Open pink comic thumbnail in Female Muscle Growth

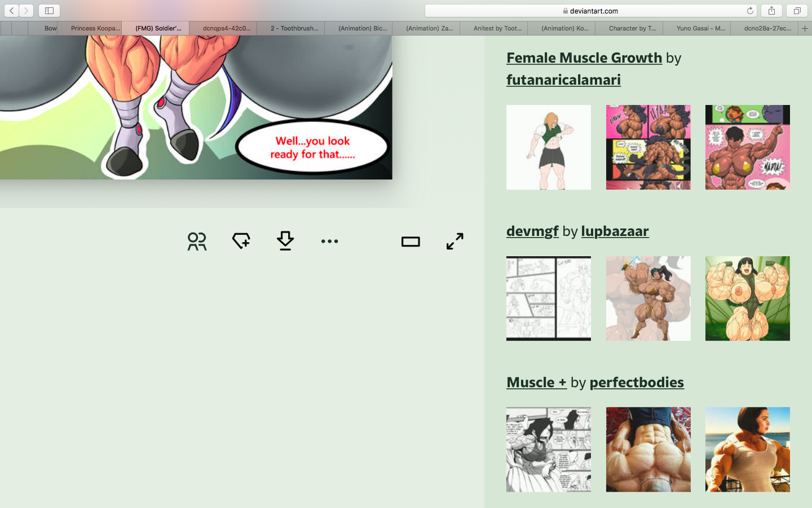click(648, 147)
